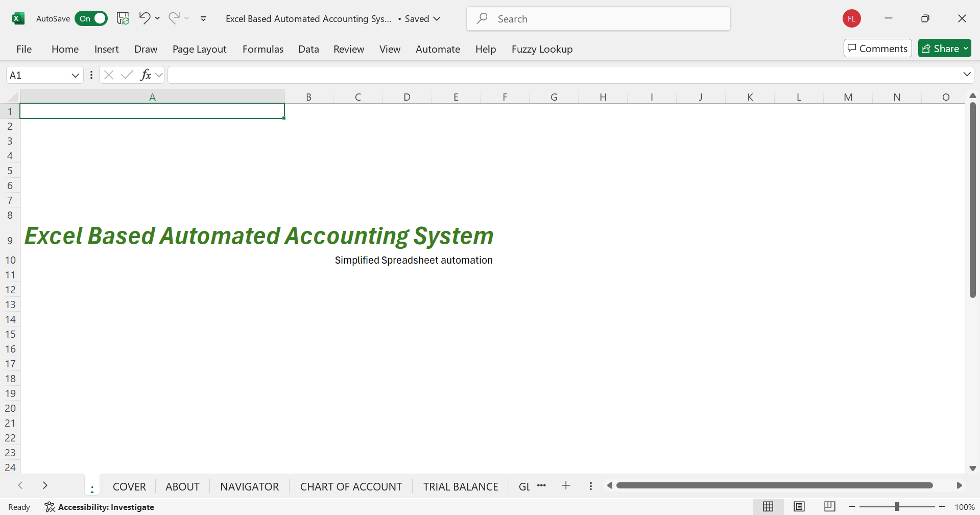Select Normal view grid icon
The image size is (980, 515).
point(768,506)
